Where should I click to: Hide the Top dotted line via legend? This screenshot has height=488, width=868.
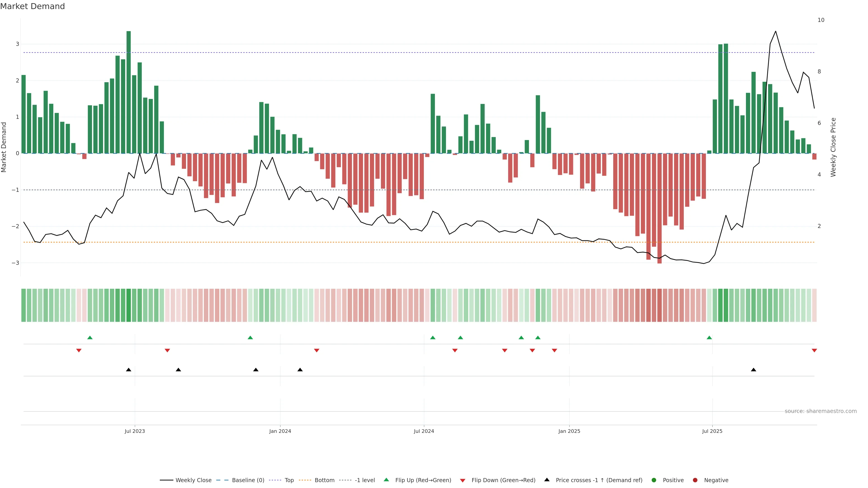(x=289, y=480)
